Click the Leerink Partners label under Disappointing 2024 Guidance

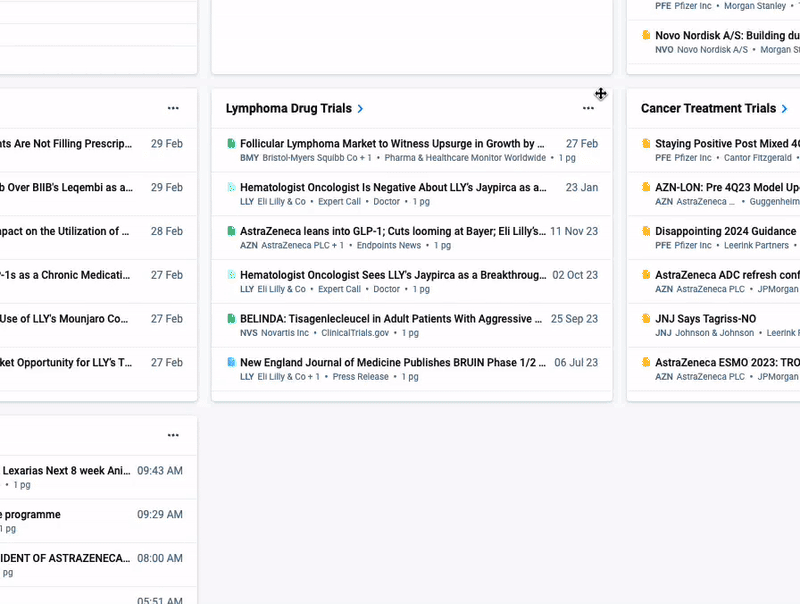[756, 245]
